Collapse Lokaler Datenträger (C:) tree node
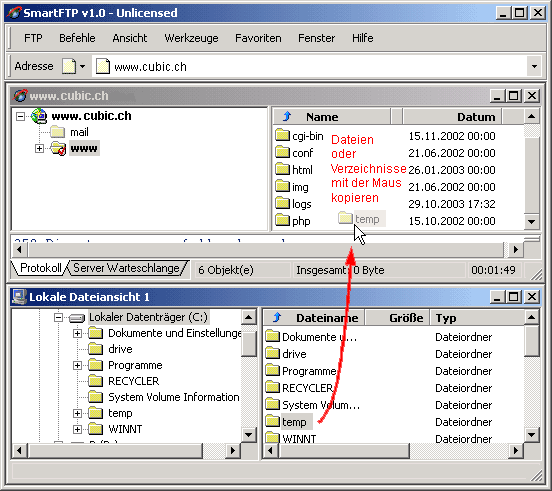This screenshot has width=552, height=491. coord(58,317)
